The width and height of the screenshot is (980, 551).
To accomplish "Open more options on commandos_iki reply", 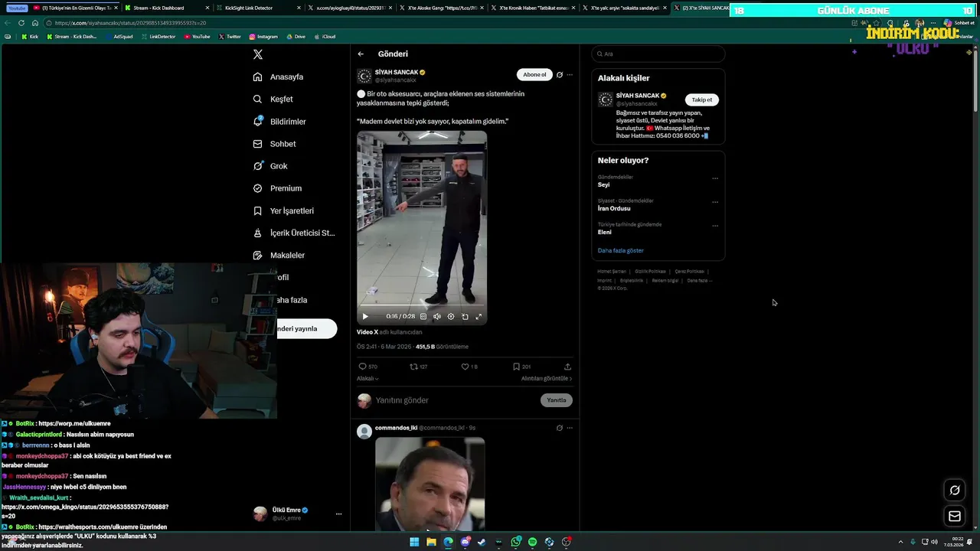I will pos(570,428).
